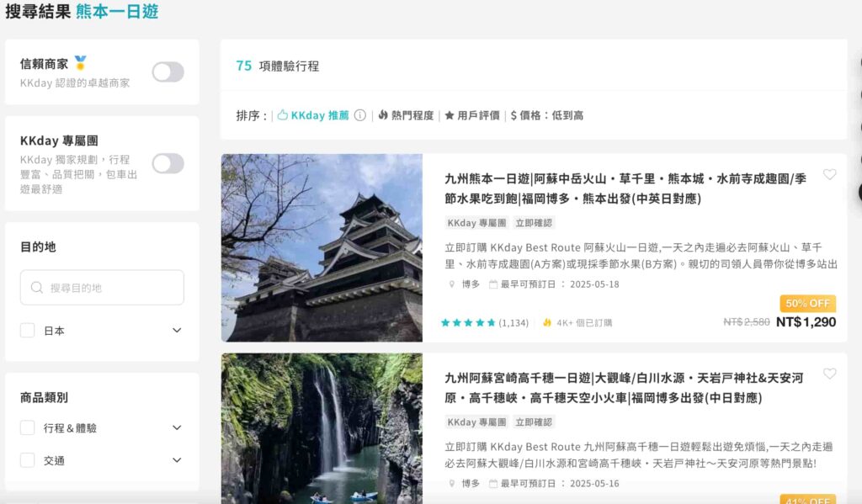Click the KKday 專屬團 tag on Takachiho tour
Image resolution: width=862 pixels, height=504 pixels.
point(476,422)
